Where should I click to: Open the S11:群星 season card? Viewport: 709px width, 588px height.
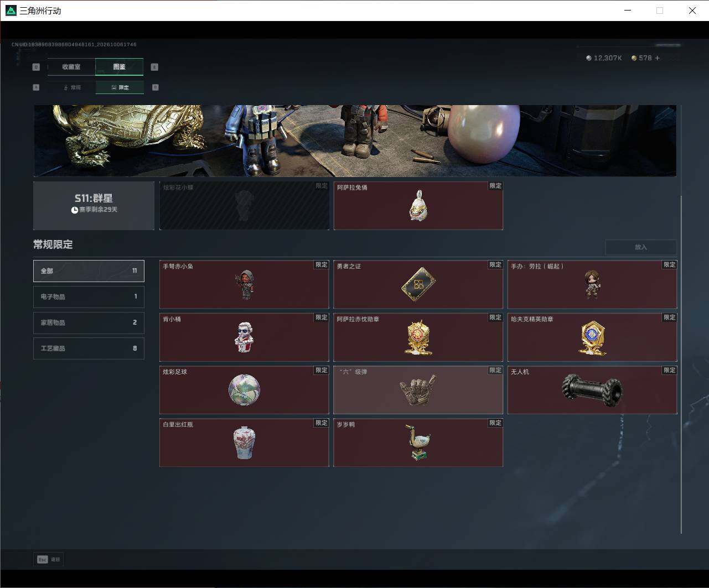[94, 206]
